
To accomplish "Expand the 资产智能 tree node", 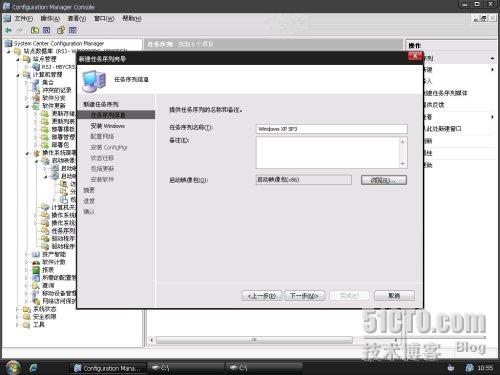I will (27, 255).
